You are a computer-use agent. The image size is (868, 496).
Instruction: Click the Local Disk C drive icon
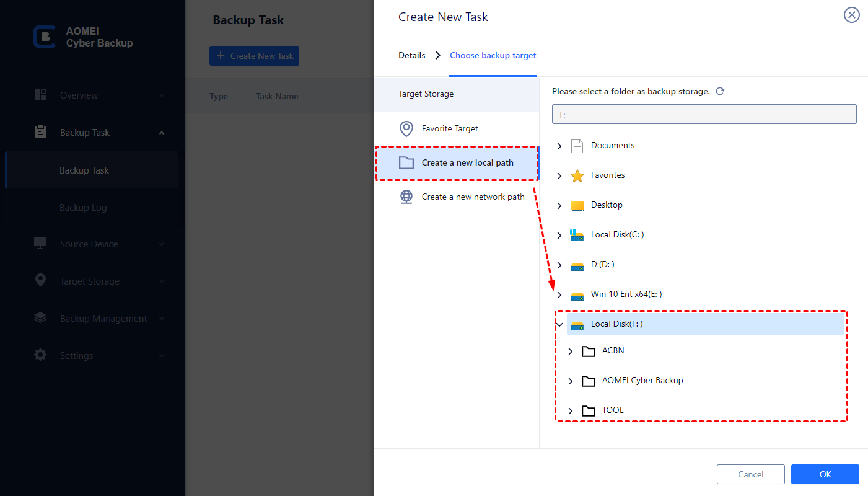point(577,235)
